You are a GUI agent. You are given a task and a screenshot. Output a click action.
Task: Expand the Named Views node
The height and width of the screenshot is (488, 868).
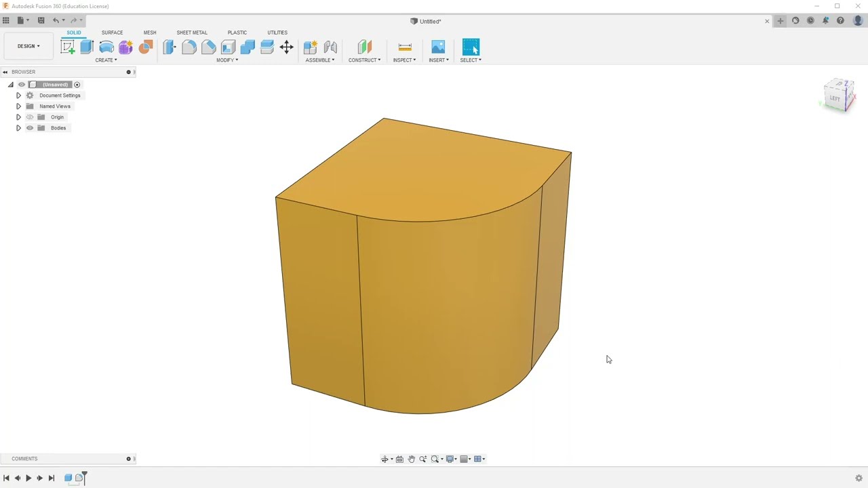(x=18, y=106)
